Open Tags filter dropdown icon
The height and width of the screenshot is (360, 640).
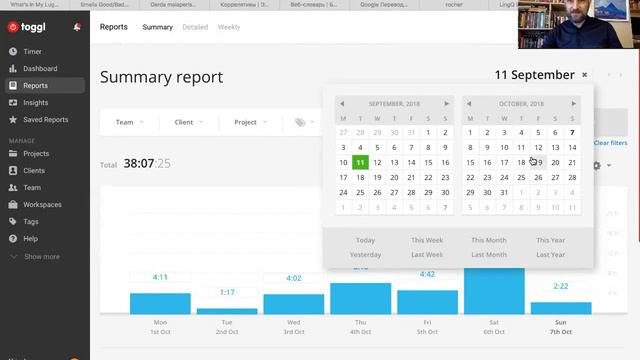[304, 122]
